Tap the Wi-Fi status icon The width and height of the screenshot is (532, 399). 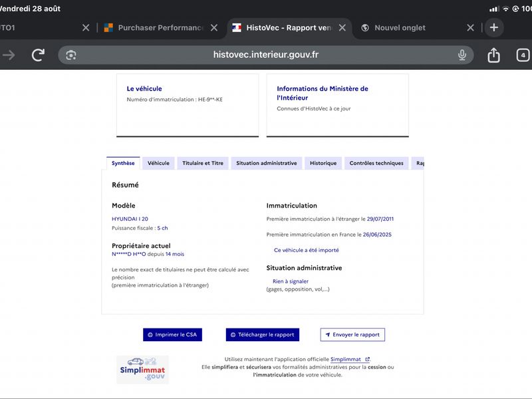505,9
